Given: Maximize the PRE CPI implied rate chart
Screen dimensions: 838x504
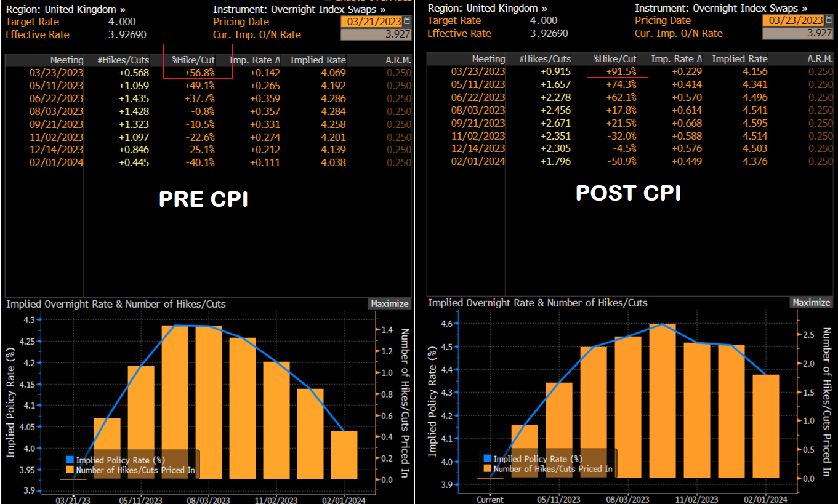Looking at the screenshot, I should click(389, 303).
